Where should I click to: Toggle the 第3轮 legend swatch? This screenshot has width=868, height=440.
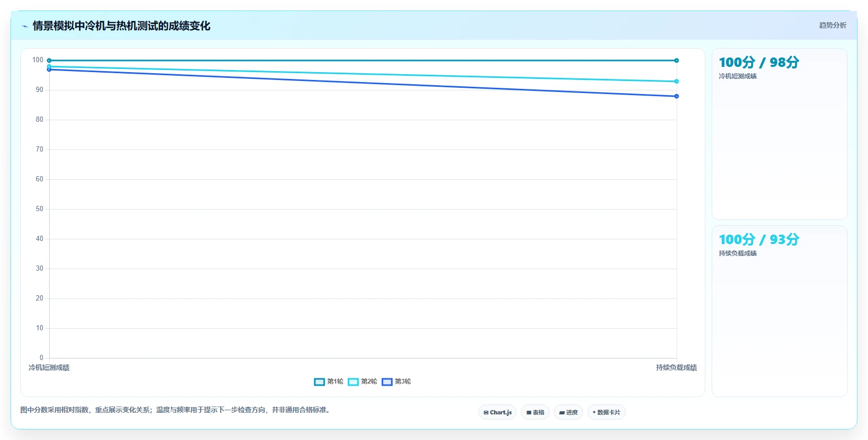(x=387, y=382)
